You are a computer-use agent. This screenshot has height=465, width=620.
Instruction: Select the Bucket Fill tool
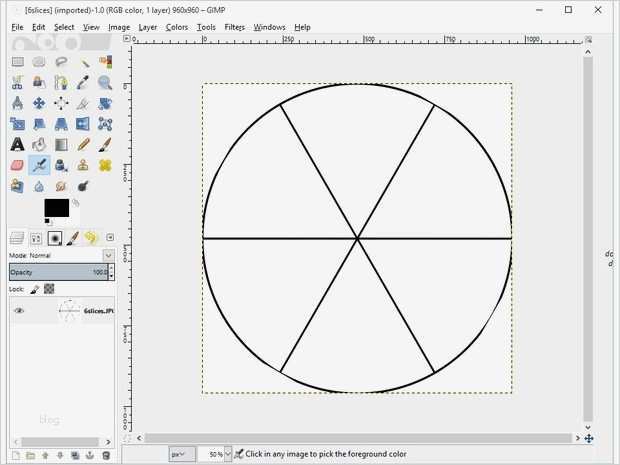coord(39,145)
